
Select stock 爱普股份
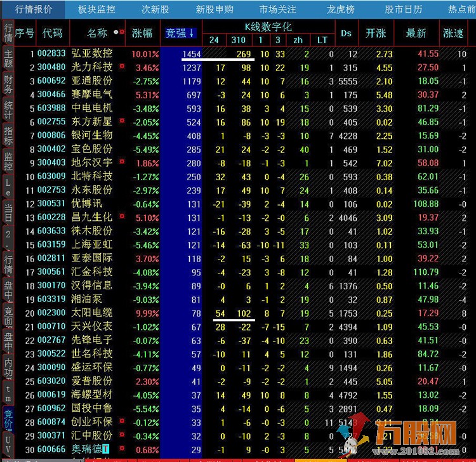[x=92, y=381]
